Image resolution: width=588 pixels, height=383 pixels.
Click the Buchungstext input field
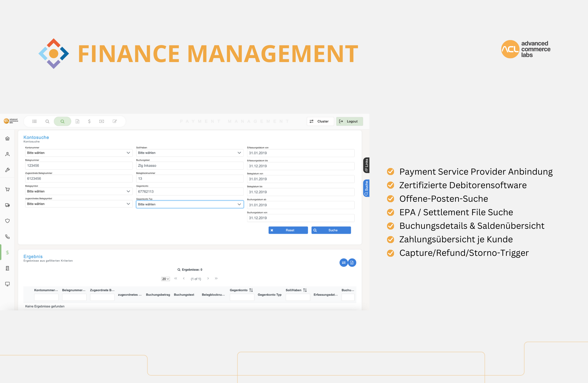(190, 166)
